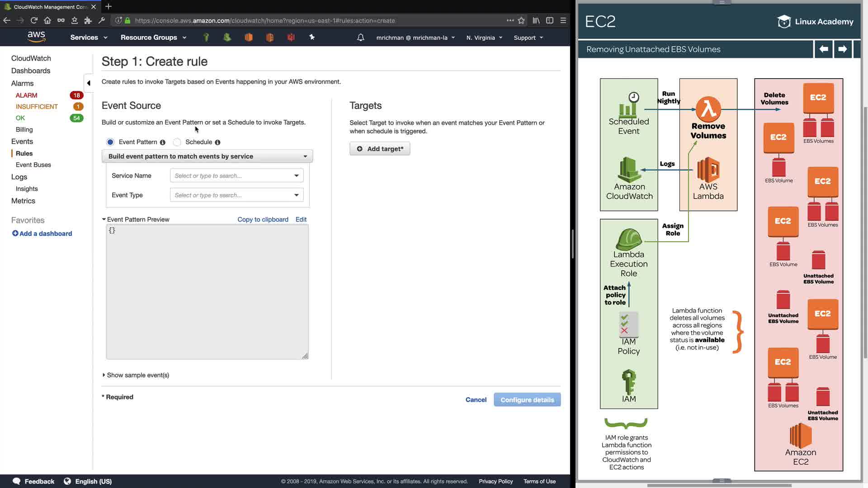Screen dimensions: 868x488
Task: Expand Show sample event(s)
Action: pos(136,375)
